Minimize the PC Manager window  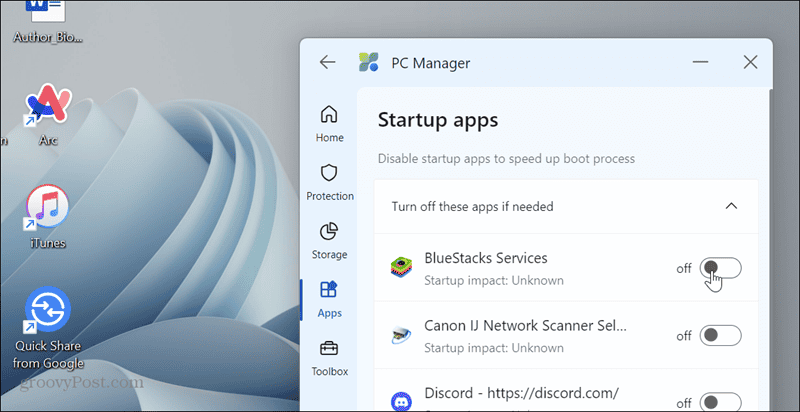(701, 62)
